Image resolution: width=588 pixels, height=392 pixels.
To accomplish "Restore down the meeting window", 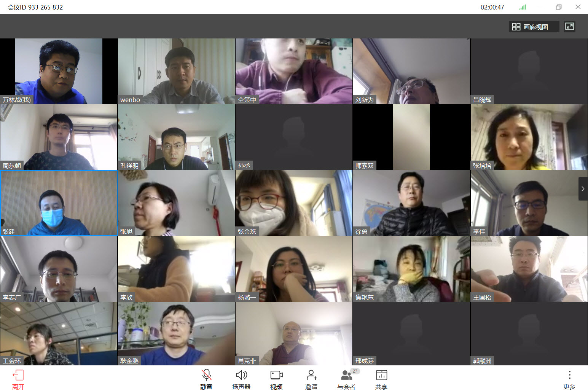I will tap(559, 7).
